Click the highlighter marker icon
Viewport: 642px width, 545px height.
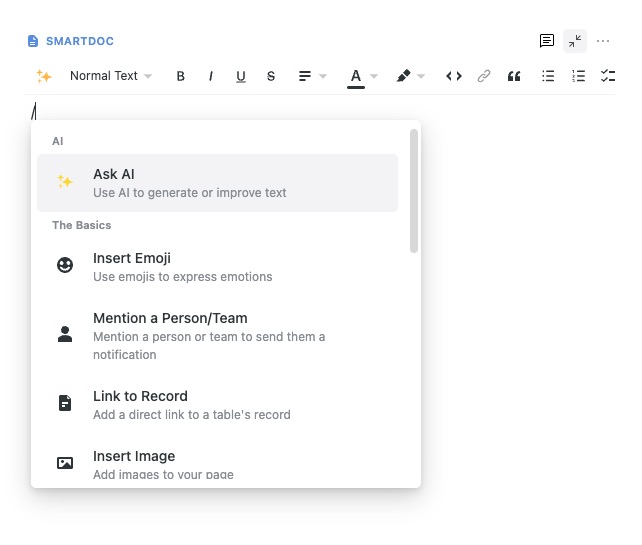403,76
